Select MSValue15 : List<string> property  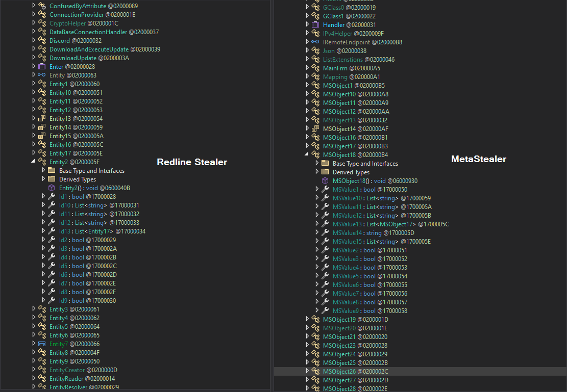(x=382, y=241)
